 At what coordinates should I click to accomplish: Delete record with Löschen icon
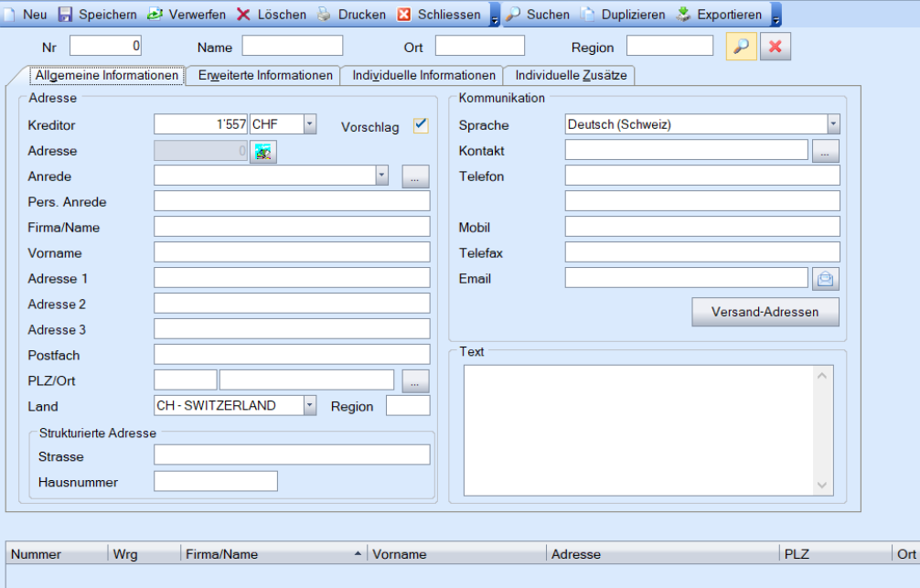tap(244, 15)
